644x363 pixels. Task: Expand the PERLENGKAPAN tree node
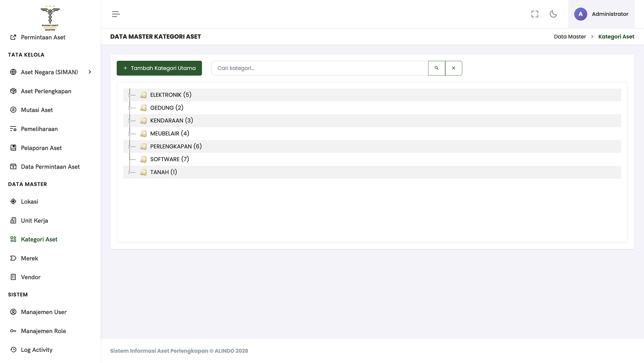130,146
